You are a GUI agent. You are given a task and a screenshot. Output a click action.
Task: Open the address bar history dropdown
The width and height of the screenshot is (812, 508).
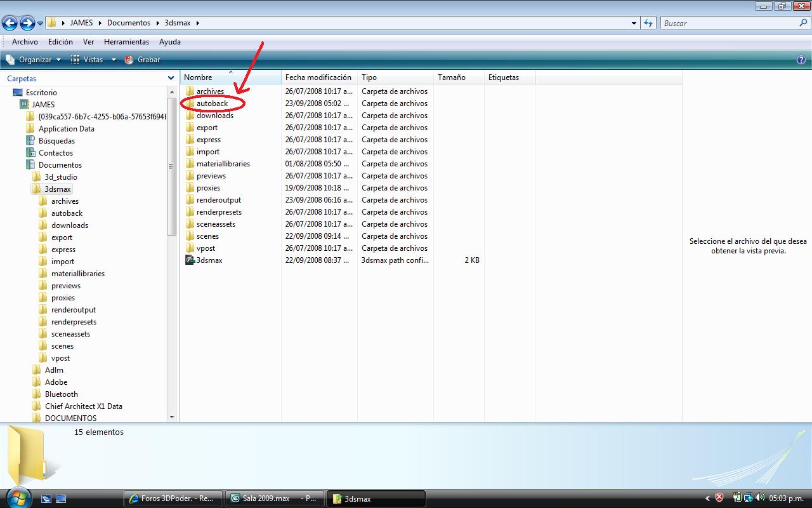tap(634, 23)
